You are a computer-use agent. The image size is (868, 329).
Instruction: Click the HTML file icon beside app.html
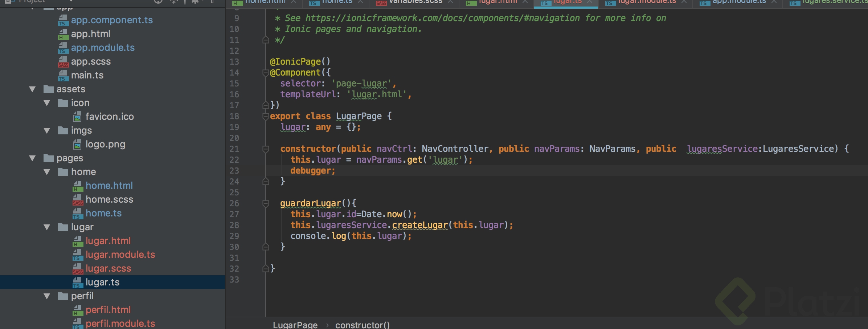tap(63, 34)
